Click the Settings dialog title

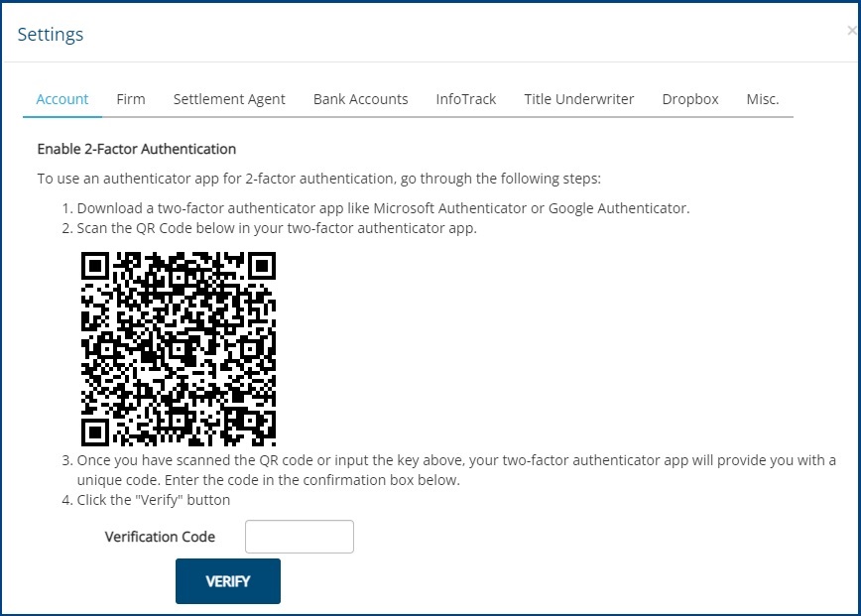(51, 34)
